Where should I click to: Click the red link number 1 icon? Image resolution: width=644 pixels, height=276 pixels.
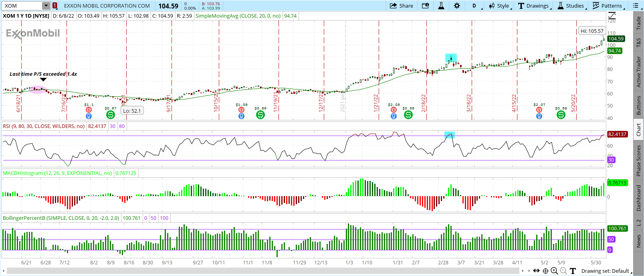(x=55, y=6)
